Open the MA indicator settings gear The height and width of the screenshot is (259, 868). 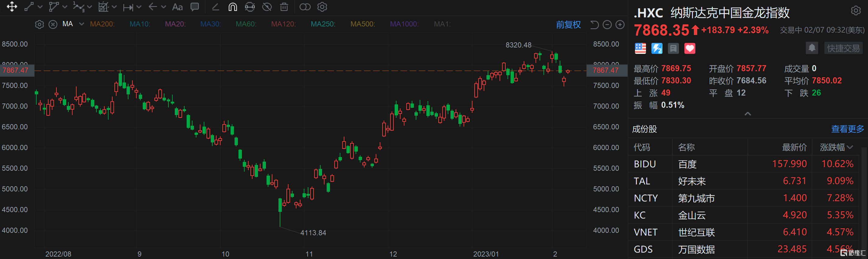(39, 25)
